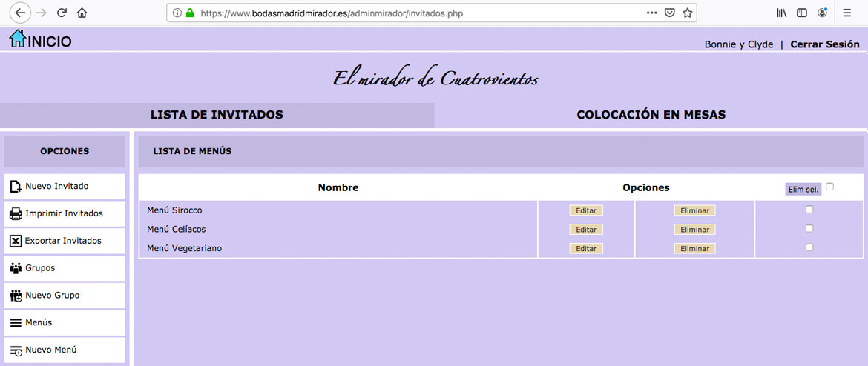Viewport: 868px width, 366px height.
Task: Open the Nuevo Invitado sidebar option
Action: click(65, 186)
